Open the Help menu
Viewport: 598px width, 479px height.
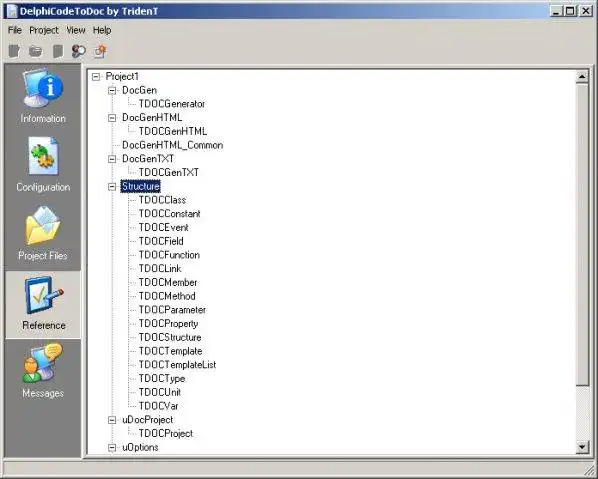[x=102, y=30]
